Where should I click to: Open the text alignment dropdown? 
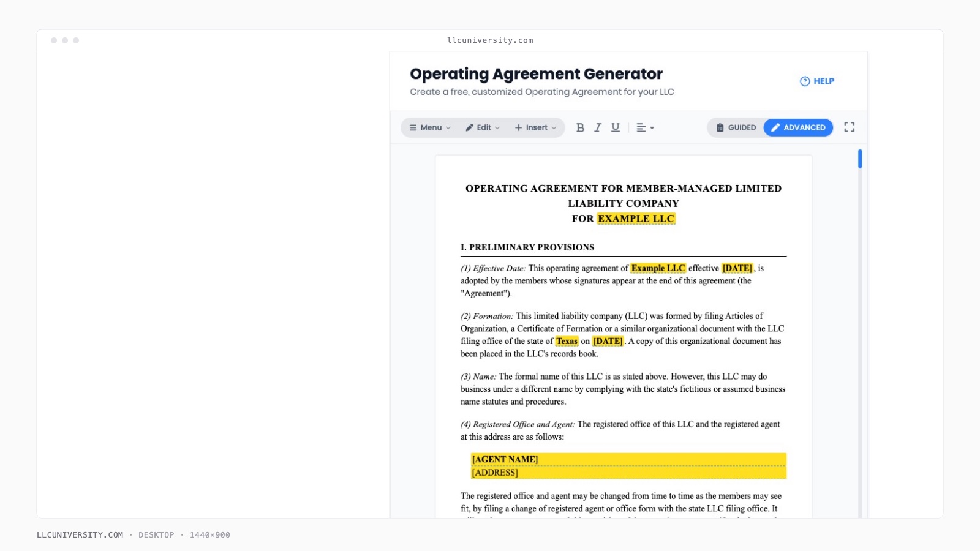[x=645, y=127]
